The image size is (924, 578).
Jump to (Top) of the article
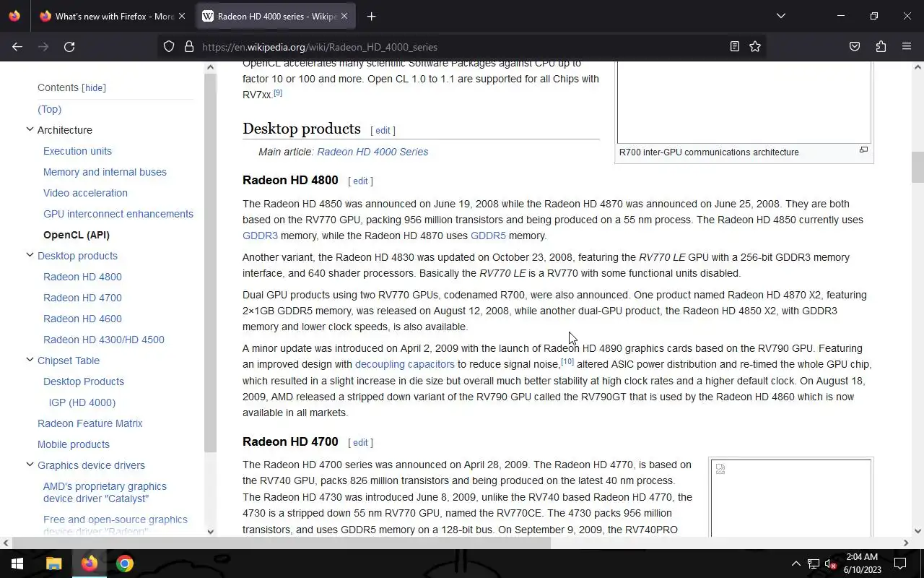[x=49, y=109]
